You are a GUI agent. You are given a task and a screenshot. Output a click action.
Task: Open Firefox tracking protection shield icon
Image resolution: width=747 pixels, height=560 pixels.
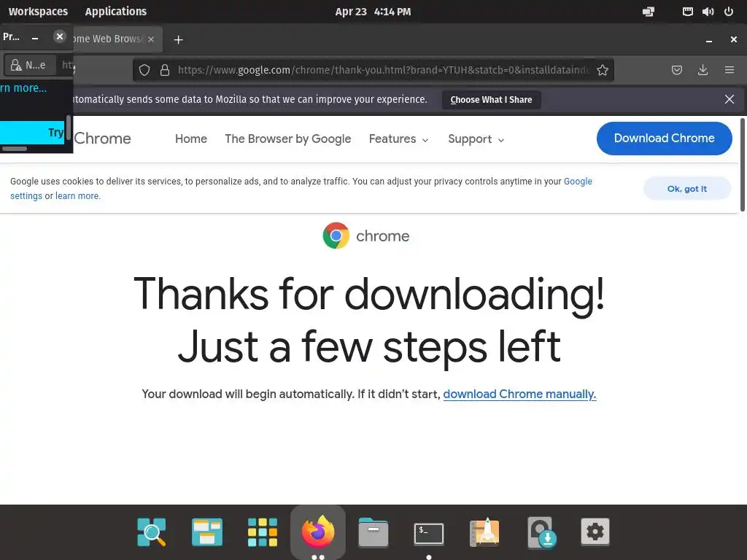coord(144,70)
